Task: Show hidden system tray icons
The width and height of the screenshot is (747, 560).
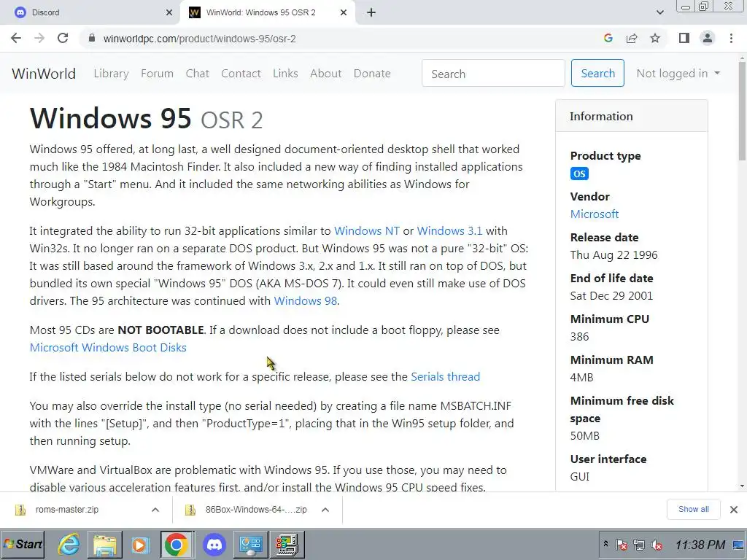Action: pos(605,543)
